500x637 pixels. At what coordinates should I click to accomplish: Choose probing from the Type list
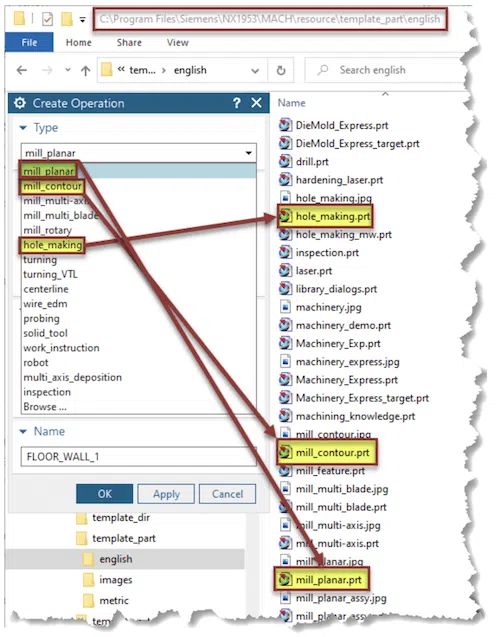tap(41, 318)
